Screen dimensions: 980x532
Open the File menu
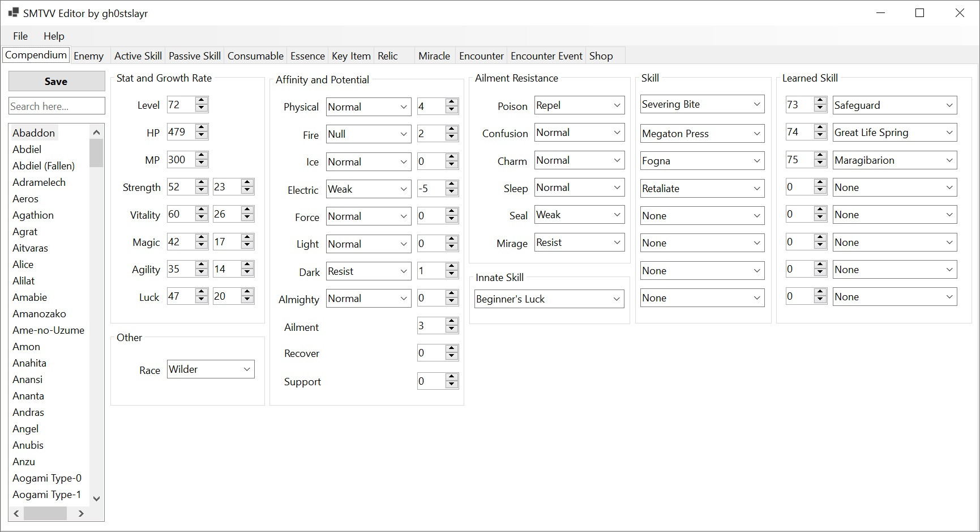[20, 36]
